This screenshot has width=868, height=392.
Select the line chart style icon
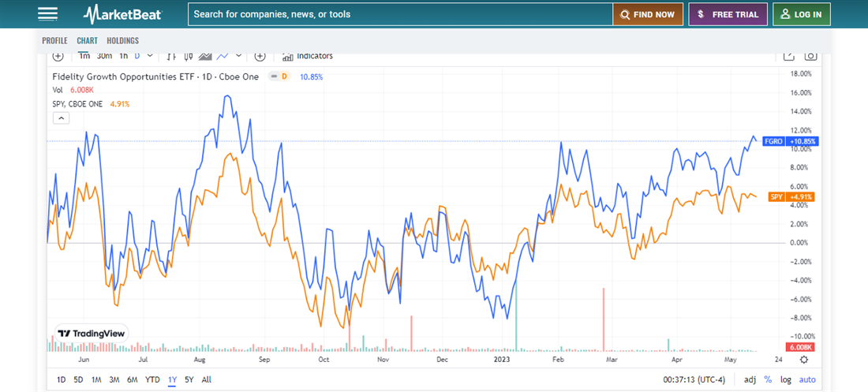[x=223, y=56]
